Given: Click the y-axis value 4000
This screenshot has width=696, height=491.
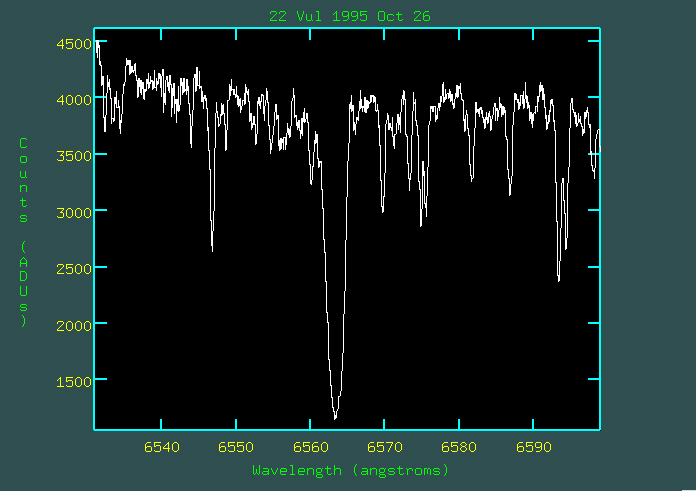Looking at the screenshot, I should click(74, 99).
